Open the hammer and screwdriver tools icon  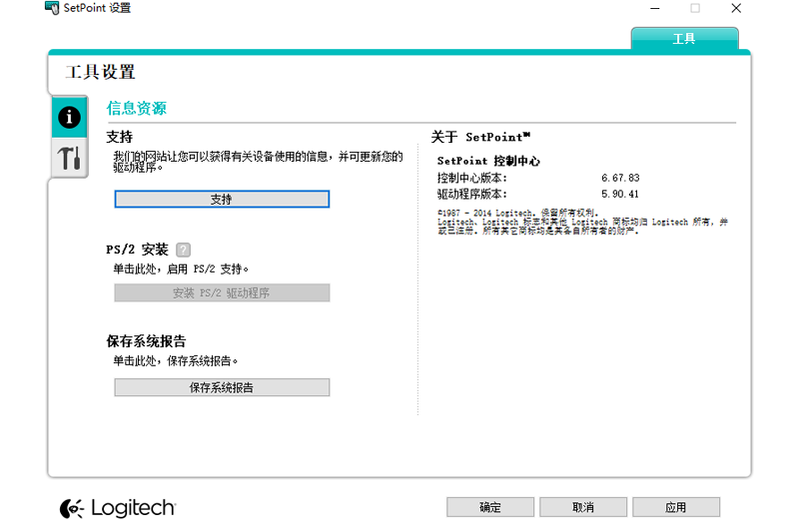(x=69, y=158)
